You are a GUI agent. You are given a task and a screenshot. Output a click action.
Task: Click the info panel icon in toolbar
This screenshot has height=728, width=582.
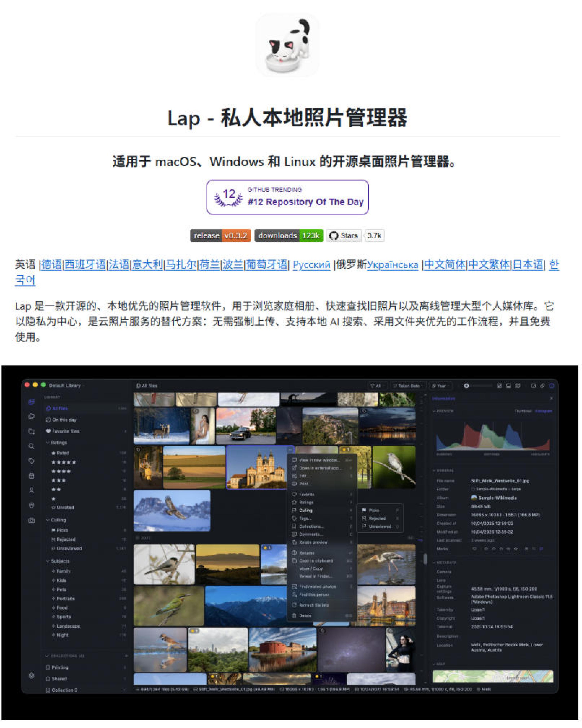[552, 386]
